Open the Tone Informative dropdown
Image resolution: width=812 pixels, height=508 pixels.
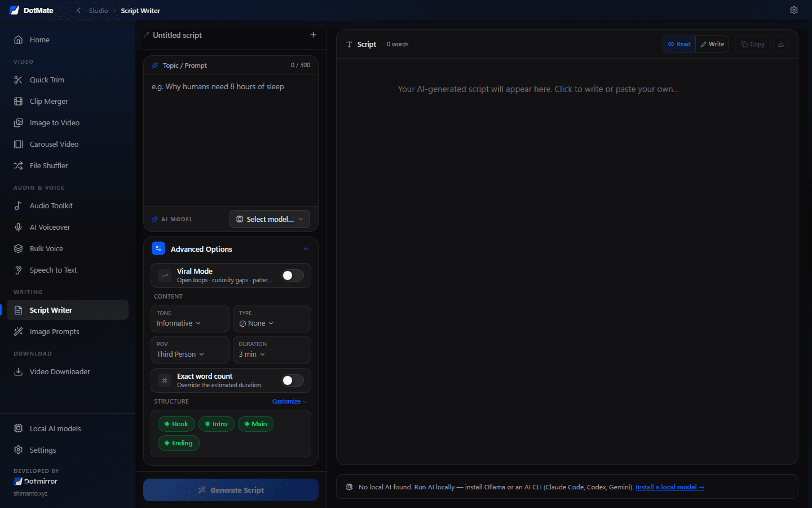click(190, 319)
